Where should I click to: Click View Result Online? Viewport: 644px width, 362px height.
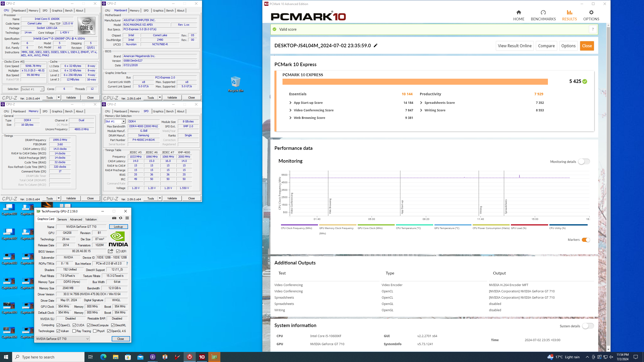pyautogui.click(x=514, y=46)
